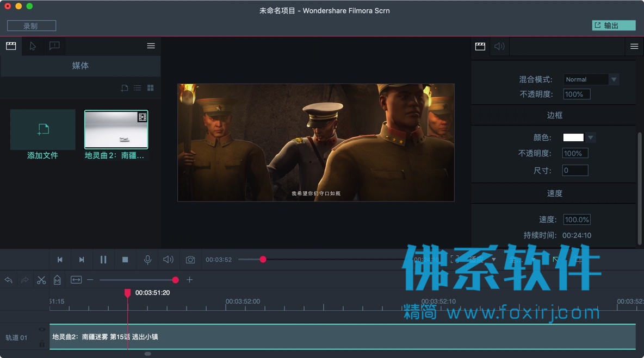
Task: Click the properties panel vertical scrollbar
Action: [639, 189]
